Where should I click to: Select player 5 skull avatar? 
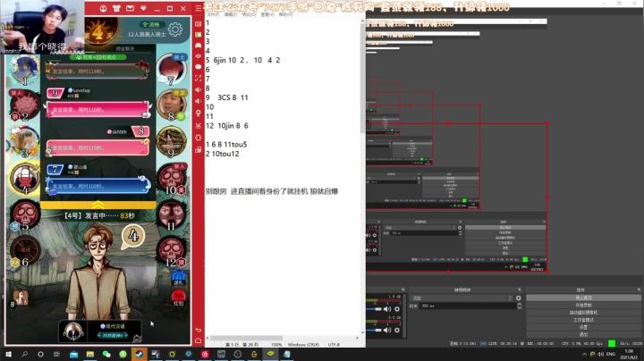click(x=25, y=214)
